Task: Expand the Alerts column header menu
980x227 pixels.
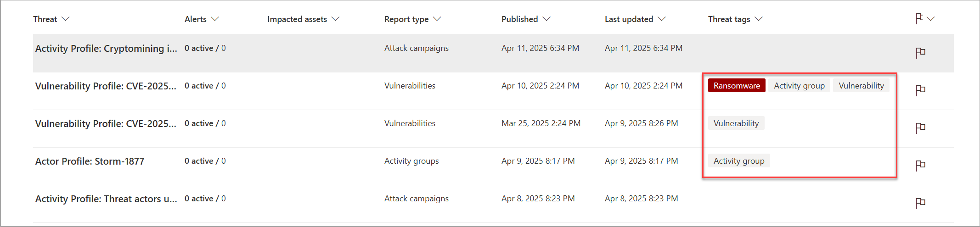Action: pos(202,19)
